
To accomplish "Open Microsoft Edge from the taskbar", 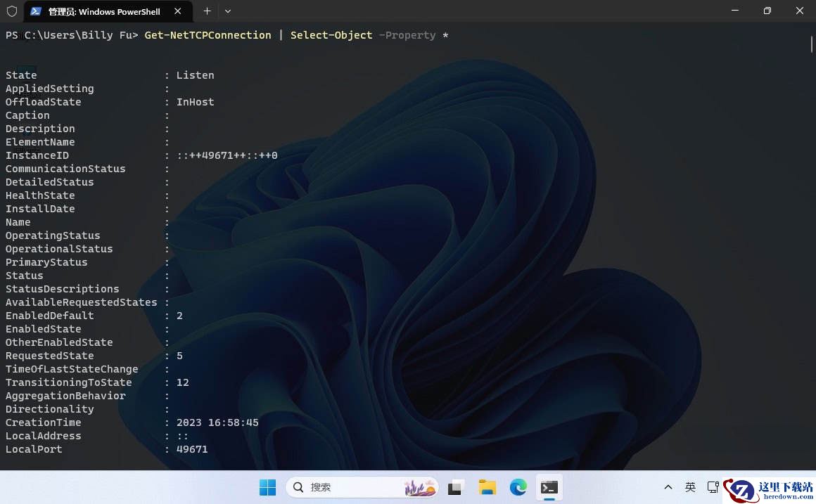I will (518, 487).
